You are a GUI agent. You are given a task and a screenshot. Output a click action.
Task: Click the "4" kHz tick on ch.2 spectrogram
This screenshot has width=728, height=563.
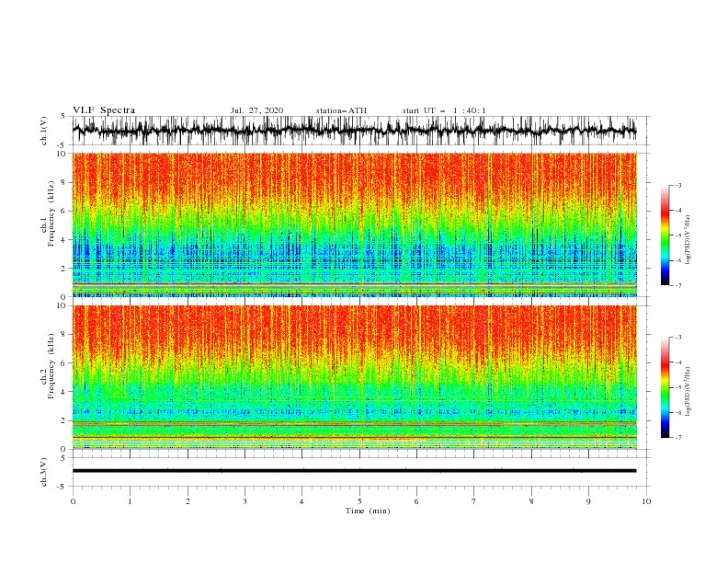click(x=63, y=392)
